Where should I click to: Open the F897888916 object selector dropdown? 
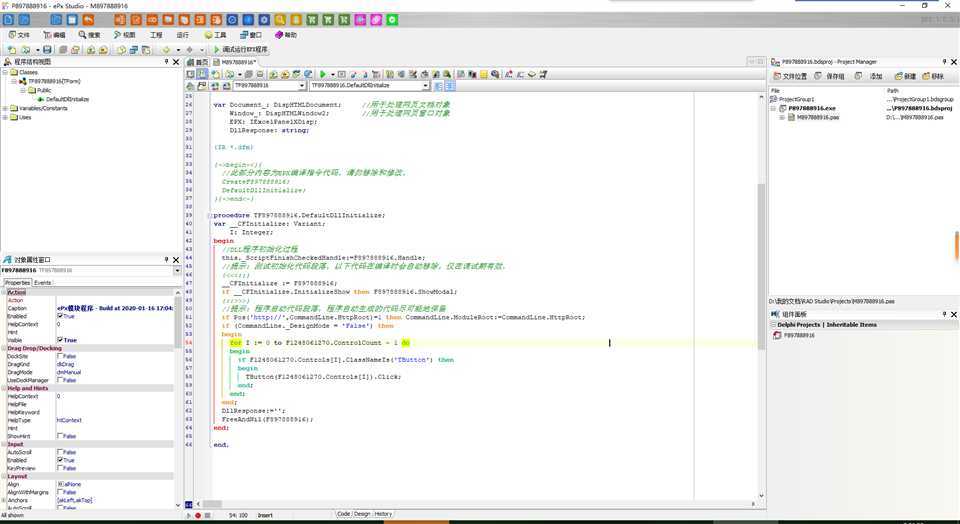click(x=177, y=270)
